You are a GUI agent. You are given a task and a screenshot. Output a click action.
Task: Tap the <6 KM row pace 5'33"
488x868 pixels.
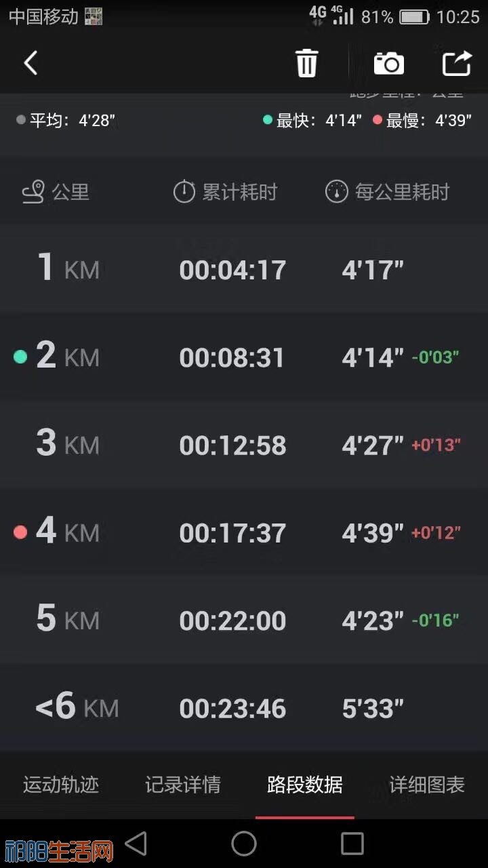pos(373,709)
